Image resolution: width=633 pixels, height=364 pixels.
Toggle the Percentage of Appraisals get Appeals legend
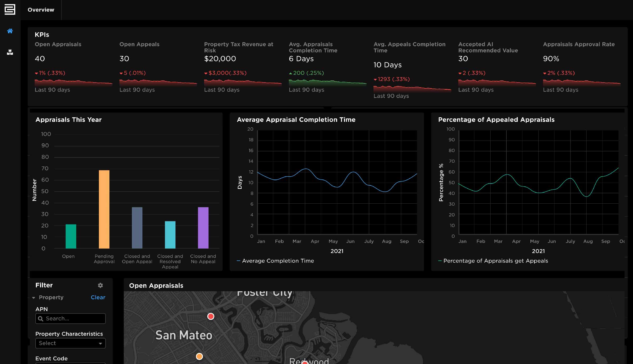(x=496, y=261)
